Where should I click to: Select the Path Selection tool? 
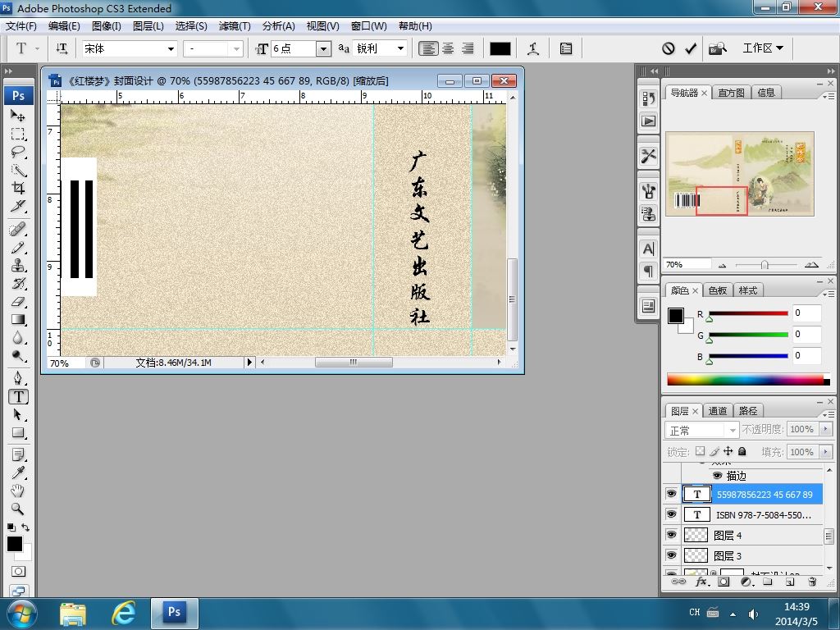click(18, 414)
